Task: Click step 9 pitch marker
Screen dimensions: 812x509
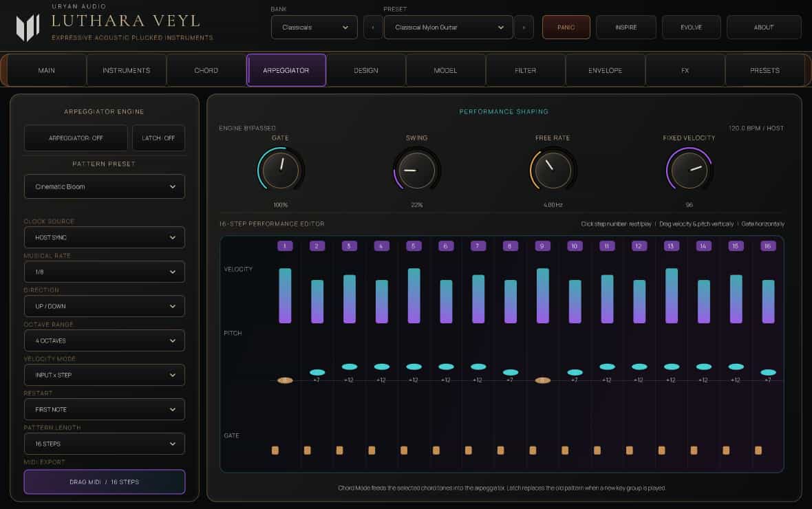Action: [542, 380]
